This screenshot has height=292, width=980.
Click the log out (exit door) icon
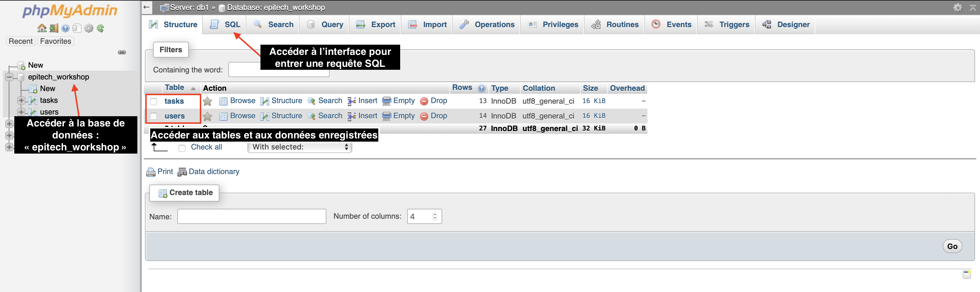[54, 28]
